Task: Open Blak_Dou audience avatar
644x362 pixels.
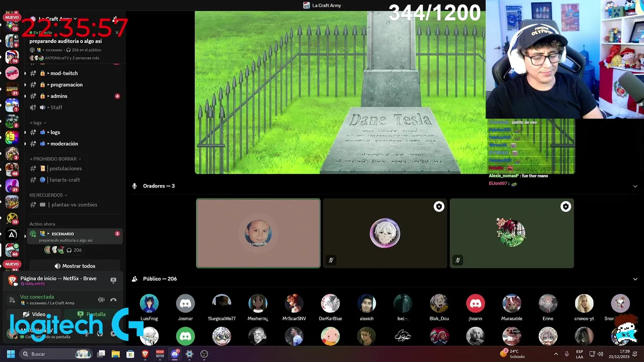Action: 439,303
